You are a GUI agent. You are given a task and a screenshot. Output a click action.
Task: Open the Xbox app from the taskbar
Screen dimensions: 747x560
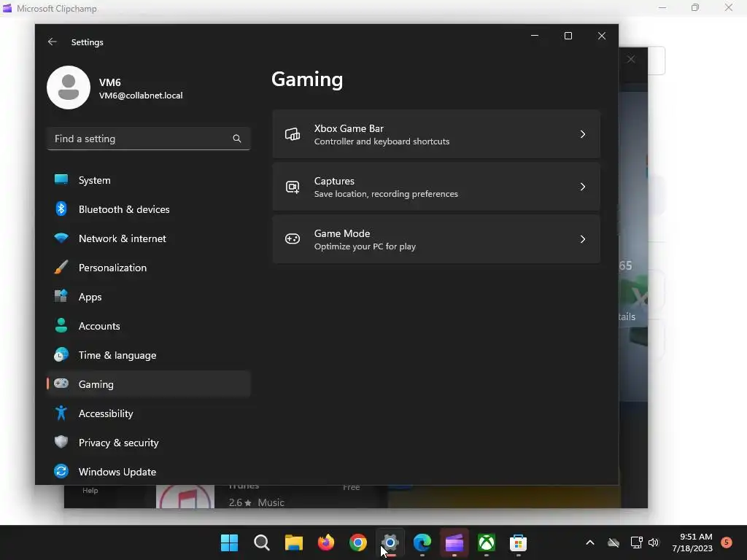tap(487, 542)
